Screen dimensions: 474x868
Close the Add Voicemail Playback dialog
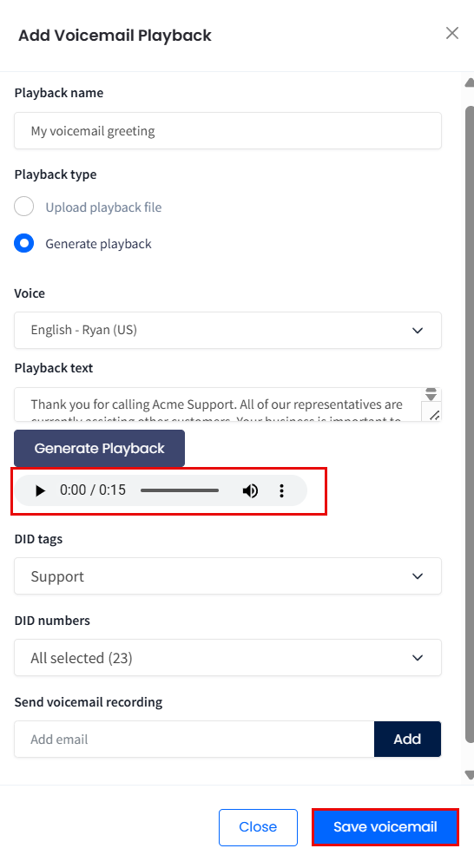click(452, 33)
